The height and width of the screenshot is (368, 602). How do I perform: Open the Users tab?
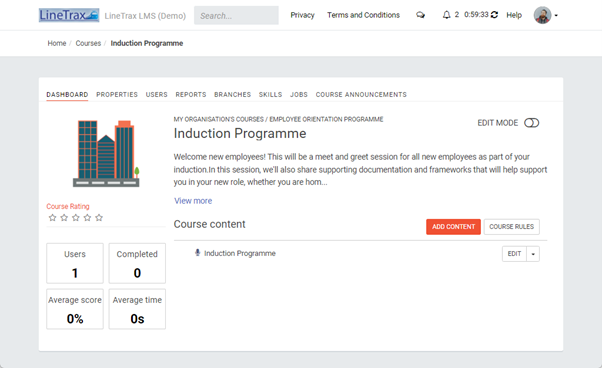157,94
